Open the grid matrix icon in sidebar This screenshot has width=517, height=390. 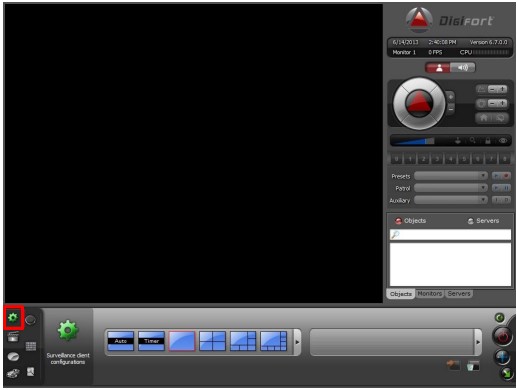[31, 346]
